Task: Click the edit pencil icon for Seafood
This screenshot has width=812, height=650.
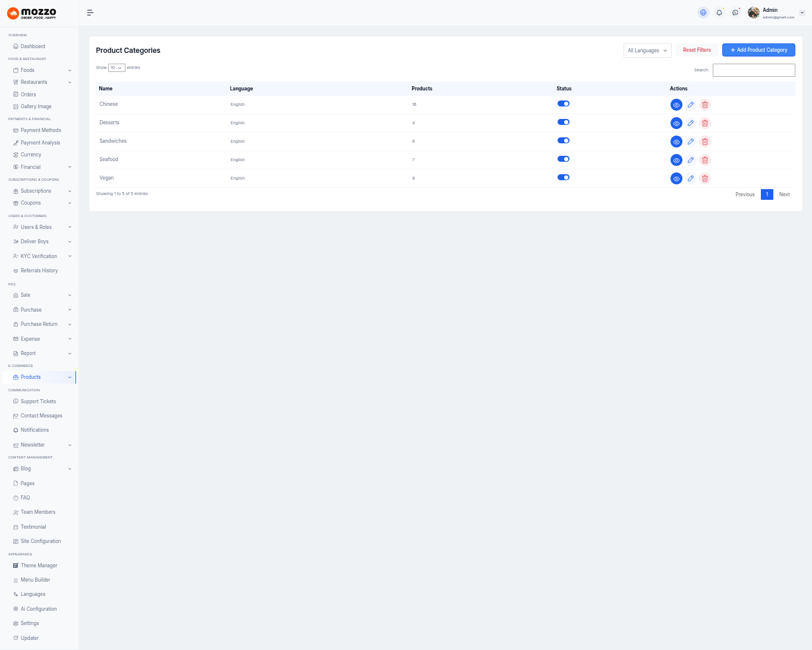Action: coord(690,160)
